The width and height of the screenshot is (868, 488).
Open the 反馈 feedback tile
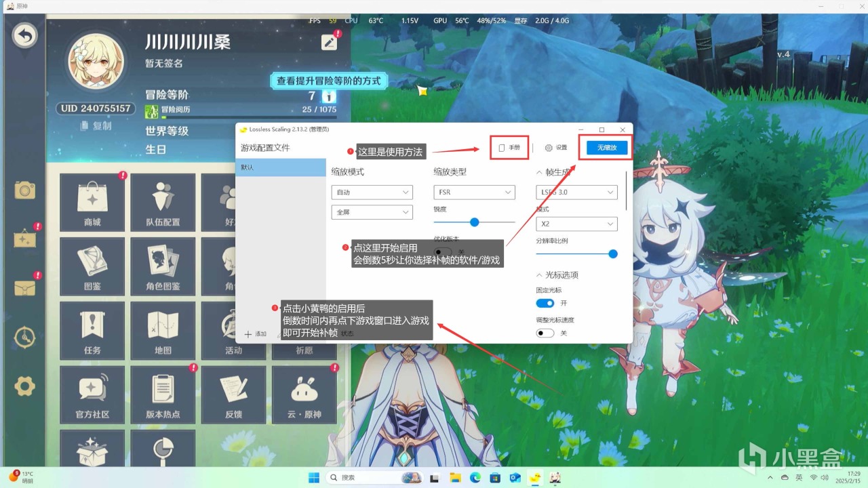coord(233,395)
